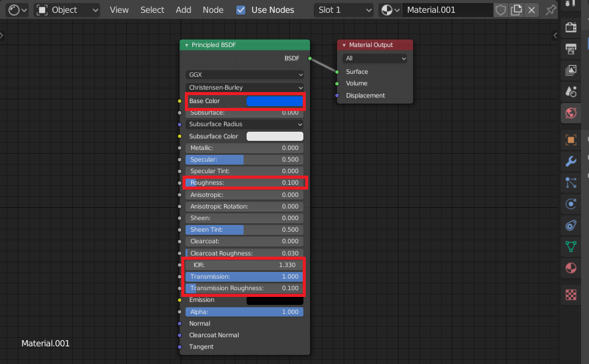Open the Christensen-Burley subsurface method dropdown

245,87
